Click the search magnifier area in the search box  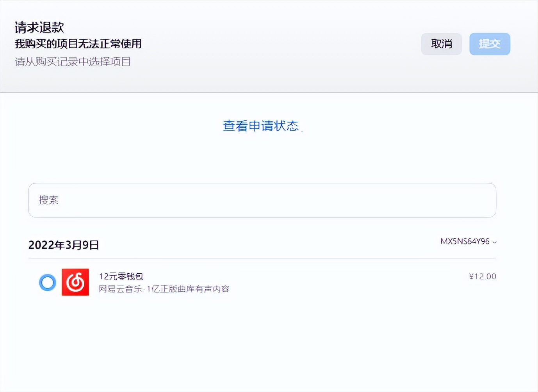click(x=48, y=200)
